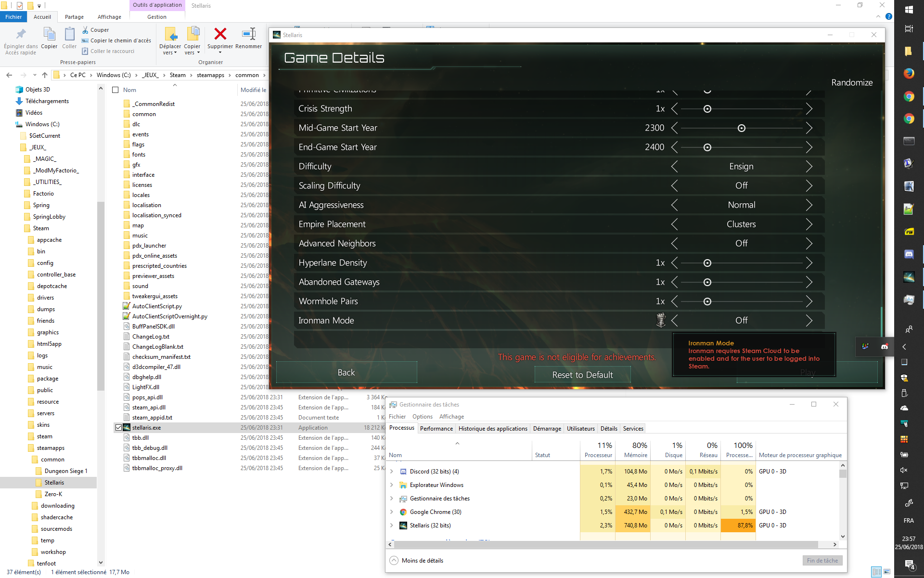
Task: Uncheck the stellaris.exe selection checkbox
Action: (118, 427)
